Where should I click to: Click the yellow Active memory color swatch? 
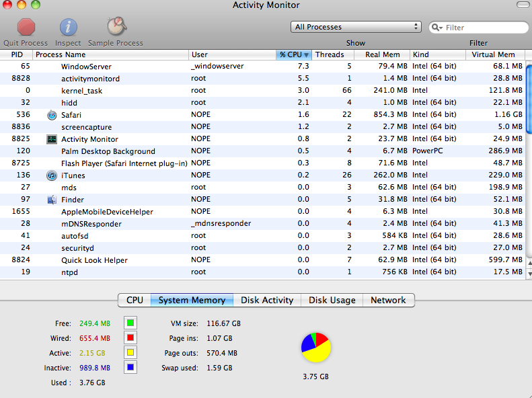(x=130, y=352)
